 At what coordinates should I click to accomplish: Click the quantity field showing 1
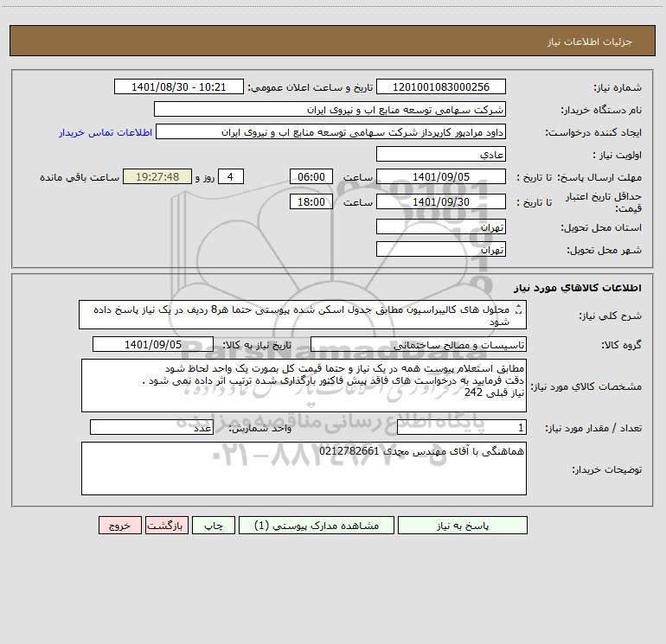pos(462,427)
